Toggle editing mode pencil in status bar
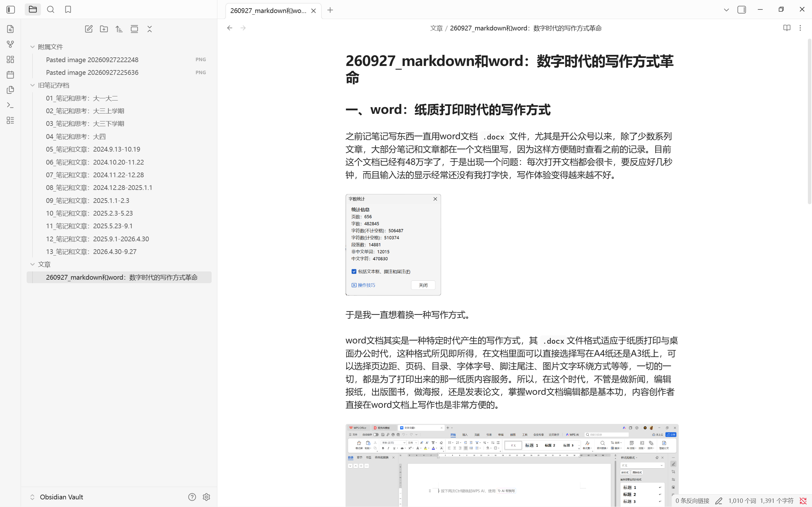The image size is (812, 507). coord(719,501)
